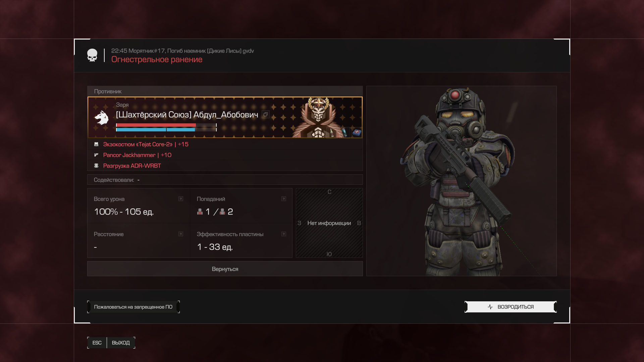This screenshot has width=644, height=362.
Task: Open the Pancor Jackhammer weapon link
Action: (x=137, y=155)
